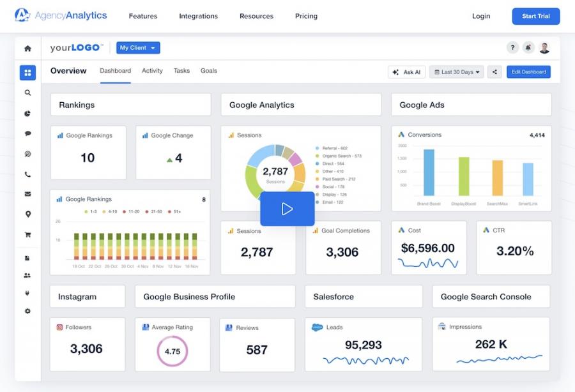Screen dimensions: 575x392
Task: Click the Search Console icon beside Impressions
Action: (x=442, y=326)
